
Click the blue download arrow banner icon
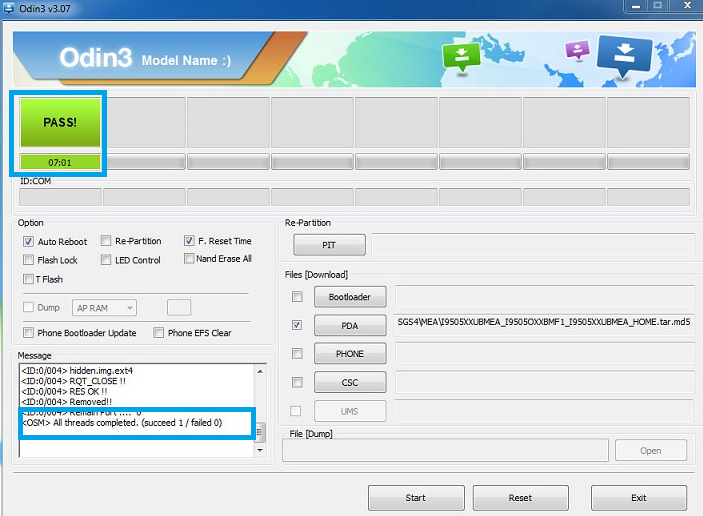[624, 57]
